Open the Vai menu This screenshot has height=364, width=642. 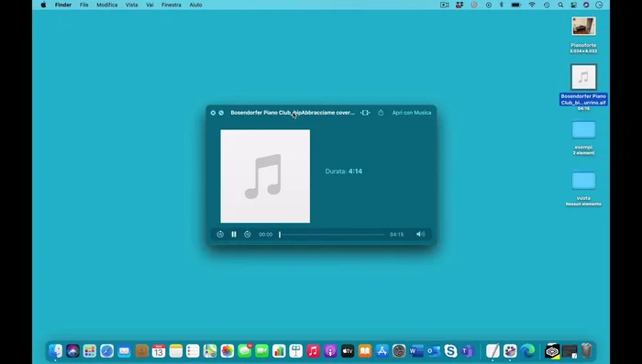pos(149,5)
